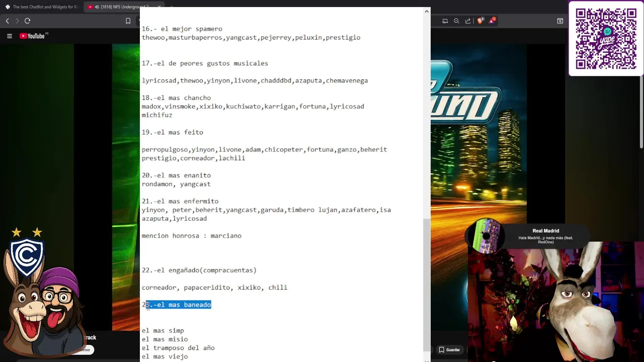Image resolution: width=644 pixels, height=362 pixels.
Task: Share this page via share icon
Action: pos(468,21)
